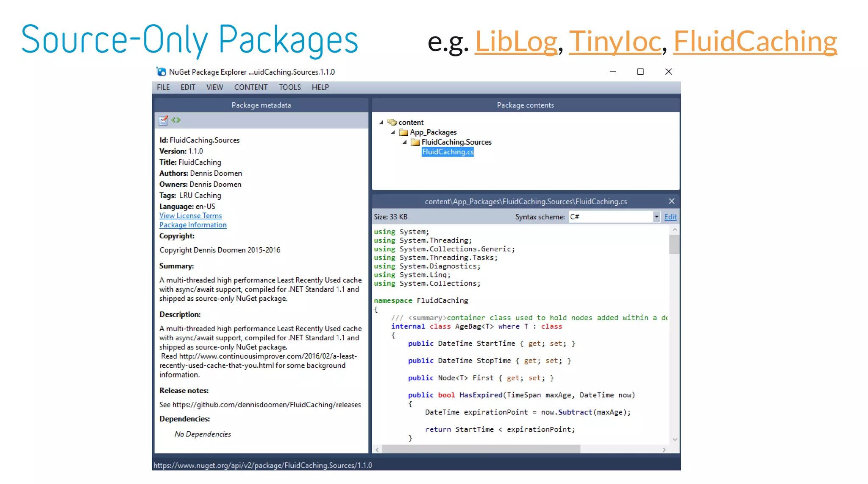Click the 'Tags: LRU Caching' line
This screenshot has height=484, width=868.
[190, 195]
